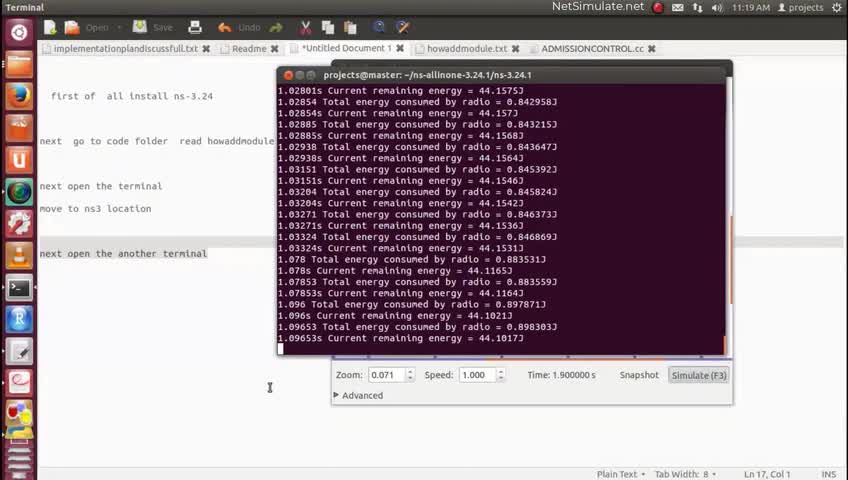Open the network connection indicator

698,8
